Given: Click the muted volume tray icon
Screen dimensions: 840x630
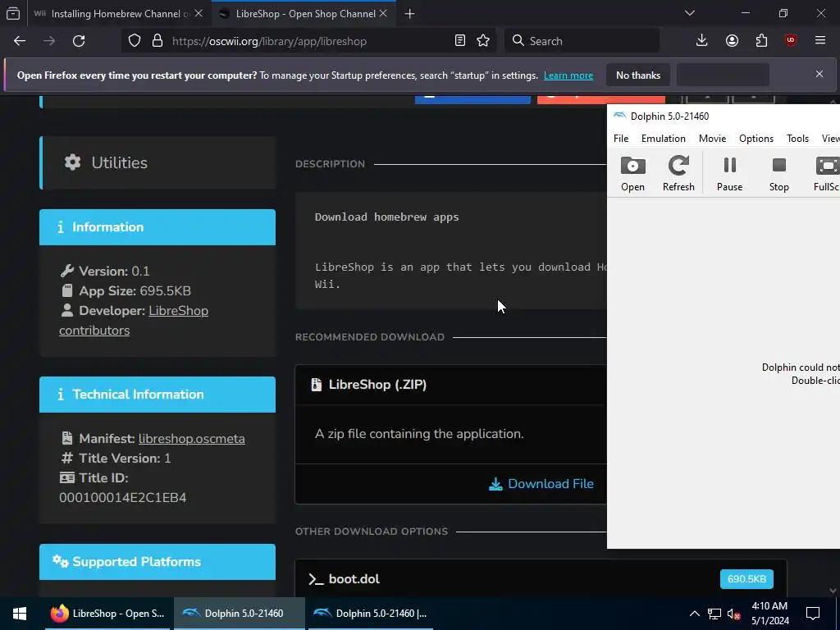Looking at the screenshot, I should pyautogui.click(x=733, y=614).
